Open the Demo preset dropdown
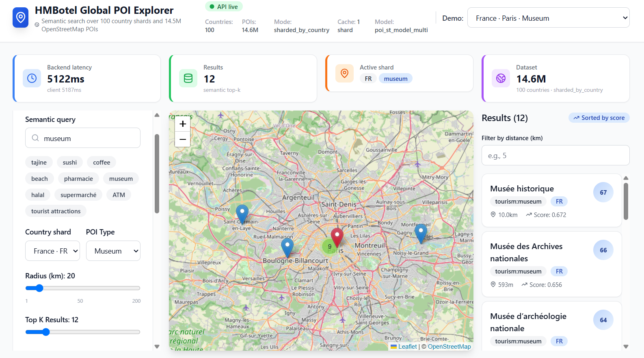Image resolution: width=644 pixels, height=358 pixels. pyautogui.click(x=548, y=18)
